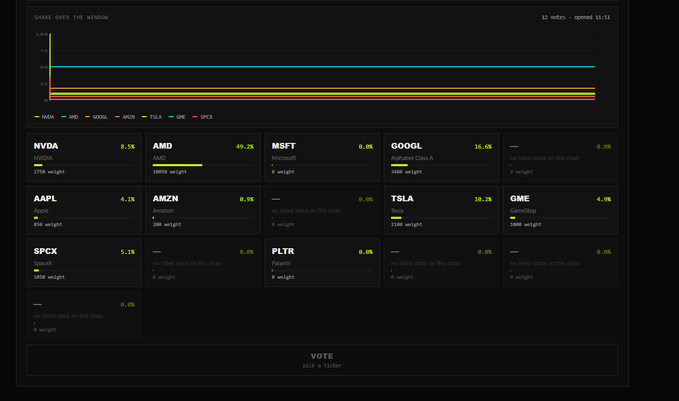
Task: Select the PLTR Palantir card
Action: (x=322, y=262)
